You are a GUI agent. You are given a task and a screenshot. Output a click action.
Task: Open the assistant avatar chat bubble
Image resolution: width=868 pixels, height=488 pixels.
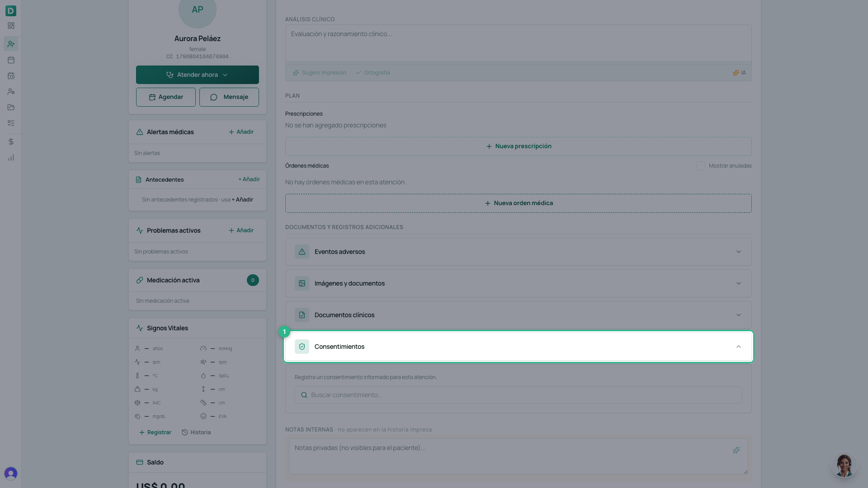tap(844, 465)
